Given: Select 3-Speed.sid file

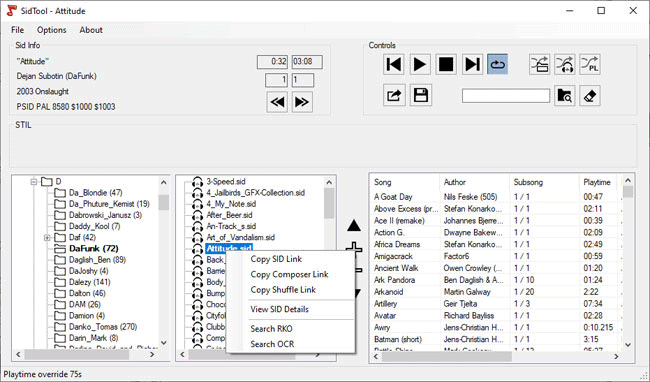Looking at the screenshot, I should (x=226, y=181).
